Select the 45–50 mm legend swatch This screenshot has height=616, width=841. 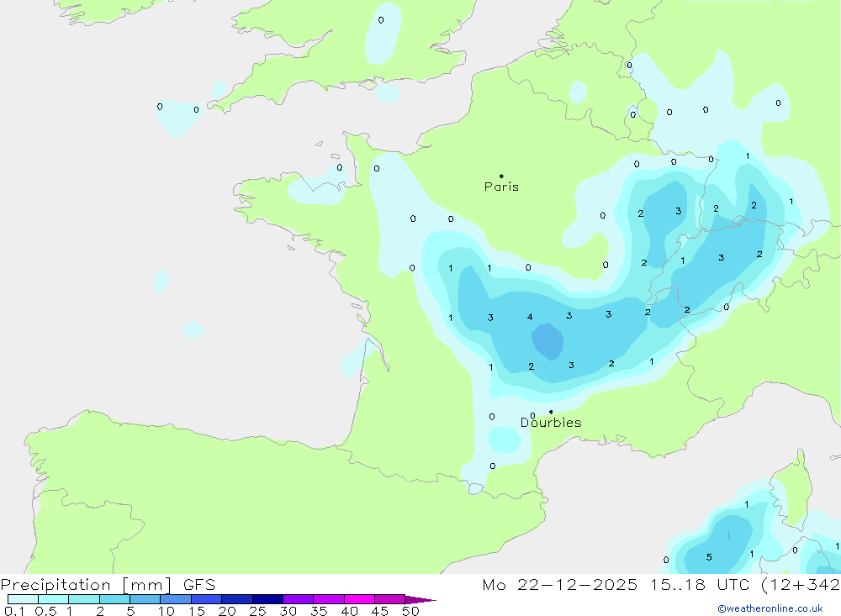[390, 599]
